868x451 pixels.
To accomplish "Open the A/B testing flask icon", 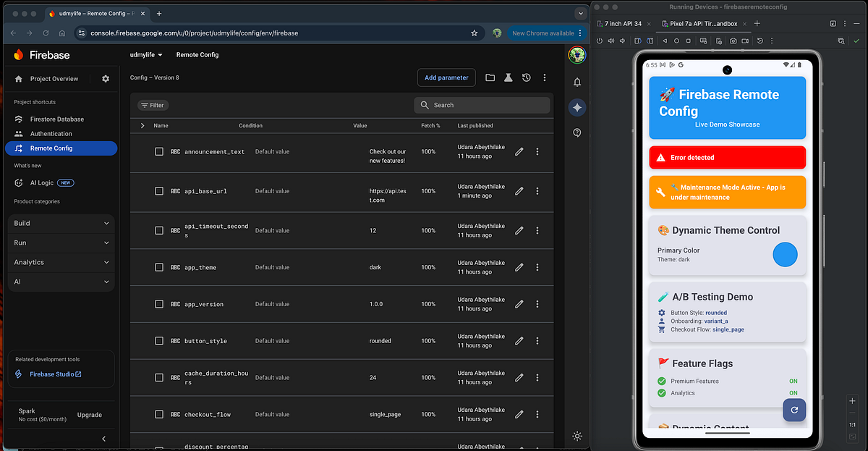I will tap(509, 77).
